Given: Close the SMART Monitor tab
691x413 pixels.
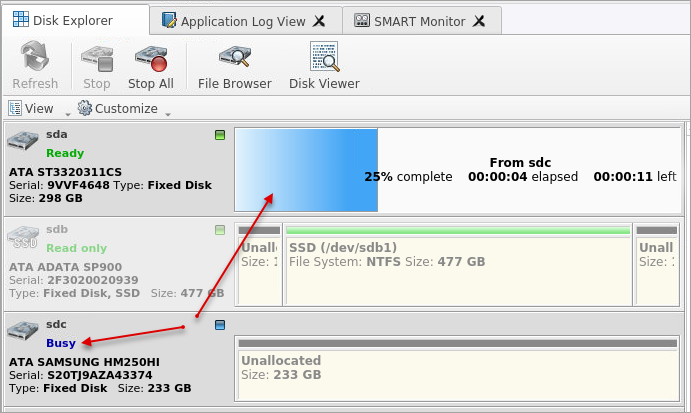Looking at the screenshot, I should 479,21.
